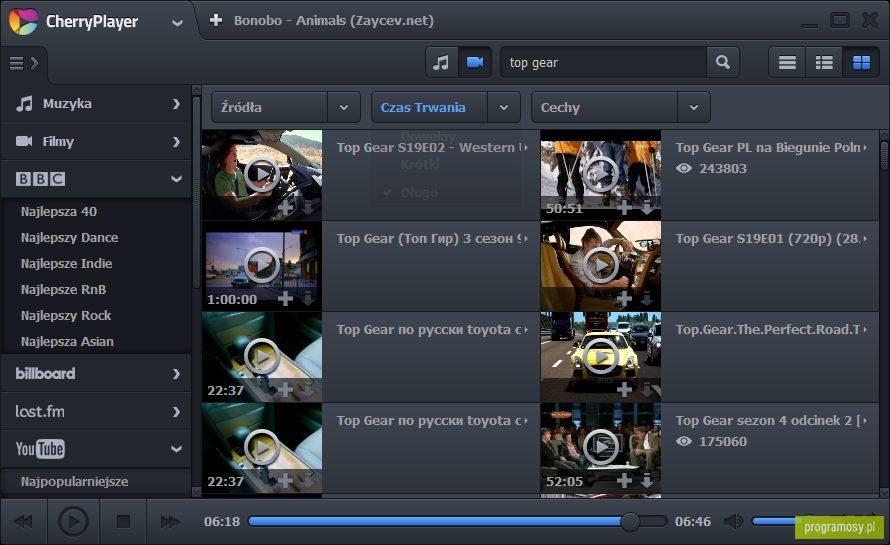Open Najlepszy Rock playlist
This screenshot has width=890, height=545.
click(66, 316)
